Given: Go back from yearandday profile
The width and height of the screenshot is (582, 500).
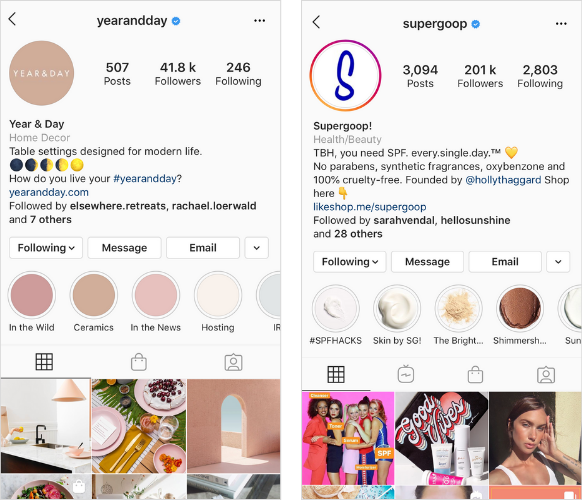Looking at the screenshot, I should 12,19.
